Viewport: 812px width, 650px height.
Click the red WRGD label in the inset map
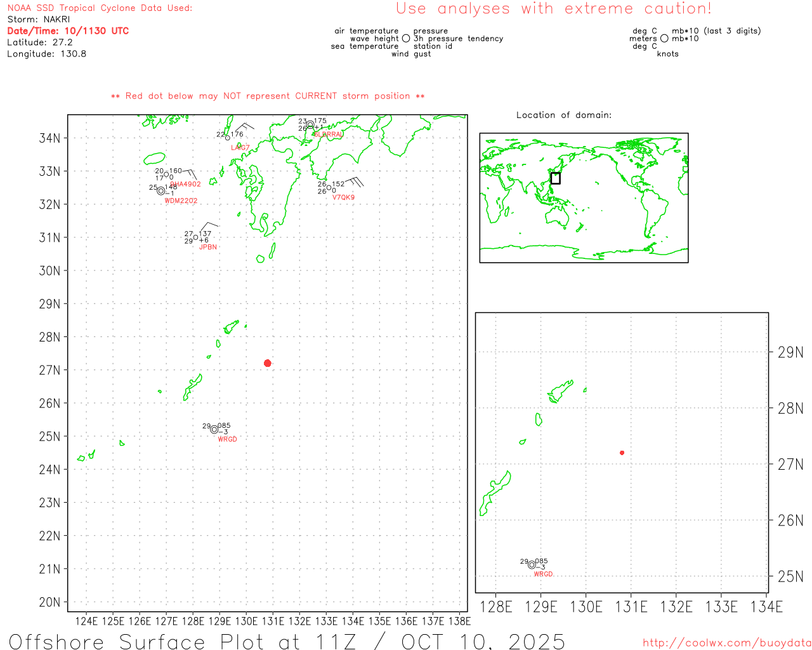click(543, 574)
